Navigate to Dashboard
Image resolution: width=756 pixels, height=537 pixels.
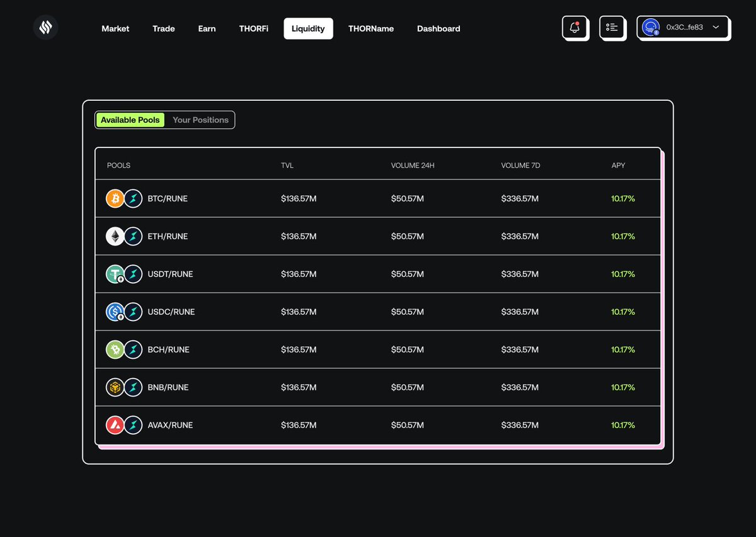coord(438,28)
